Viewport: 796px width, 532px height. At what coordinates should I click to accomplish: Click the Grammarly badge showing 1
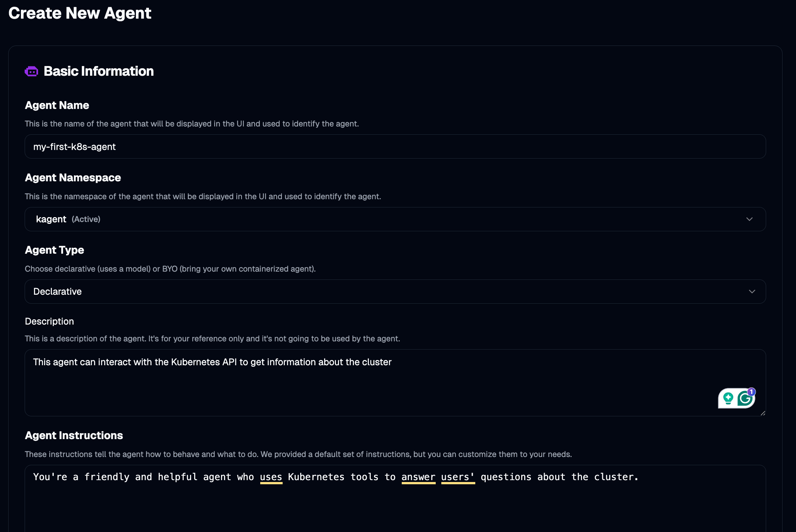click(752, 392)
